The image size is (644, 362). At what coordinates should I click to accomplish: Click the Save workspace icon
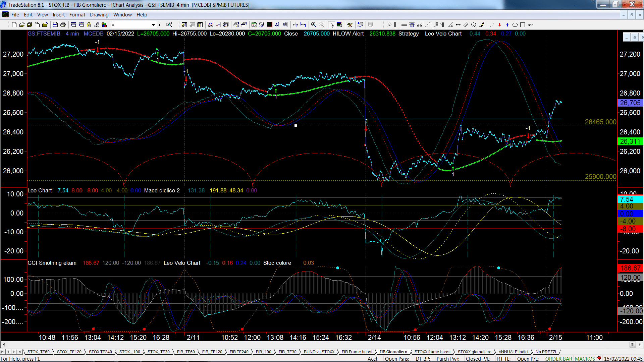[30, 25]
